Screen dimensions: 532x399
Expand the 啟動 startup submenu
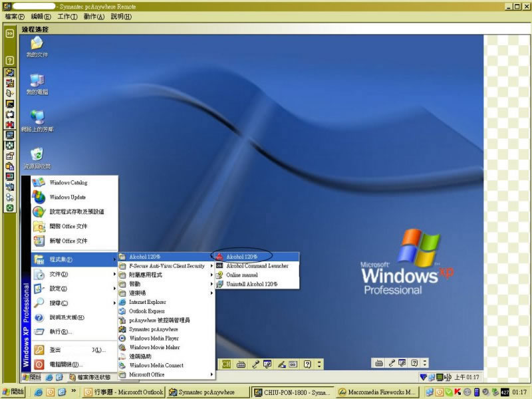point(166,284)
